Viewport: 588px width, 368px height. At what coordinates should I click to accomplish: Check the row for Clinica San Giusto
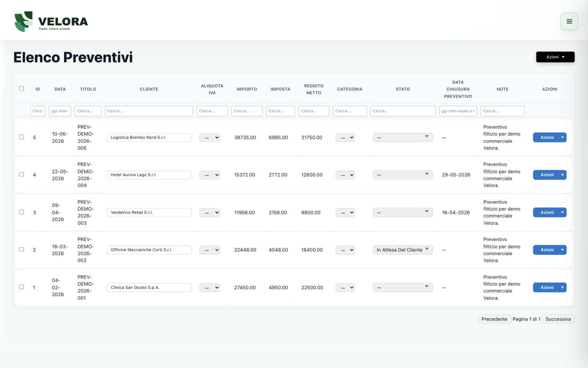[21, 287]
